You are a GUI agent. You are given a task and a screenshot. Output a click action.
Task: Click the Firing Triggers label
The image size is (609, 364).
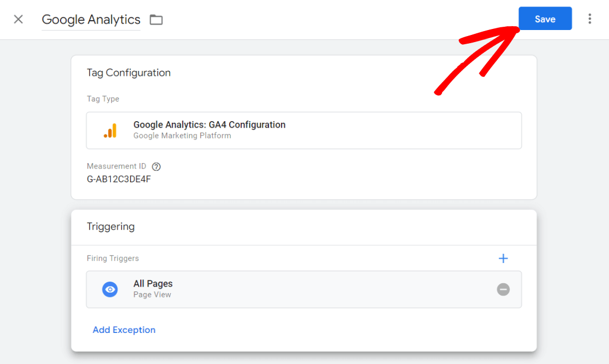pos(112,258)
